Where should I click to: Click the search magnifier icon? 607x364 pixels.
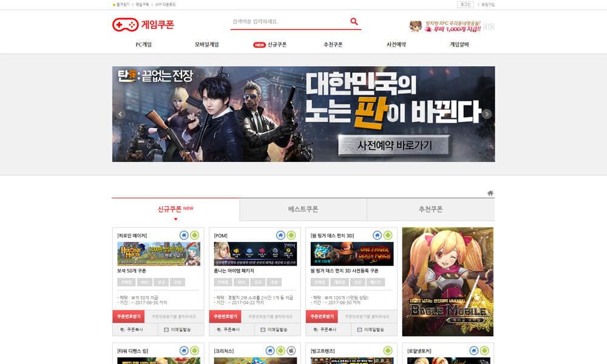pos(354,22)
